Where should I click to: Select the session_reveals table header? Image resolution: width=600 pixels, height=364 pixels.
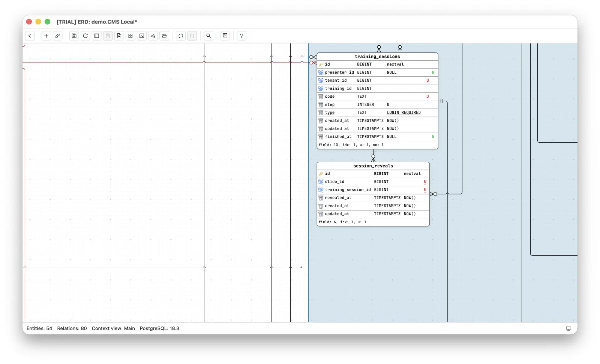(x=373, y=166)
